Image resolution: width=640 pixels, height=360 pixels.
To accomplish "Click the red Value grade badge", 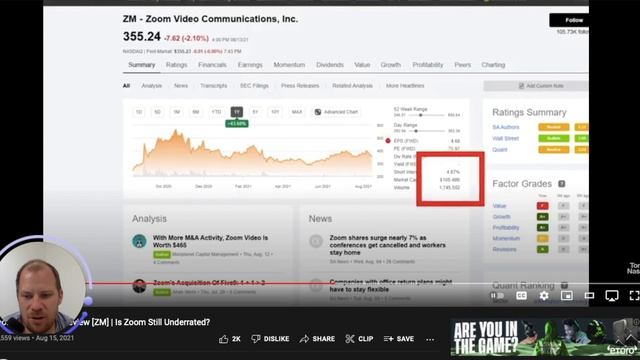I will click(542, 206).
